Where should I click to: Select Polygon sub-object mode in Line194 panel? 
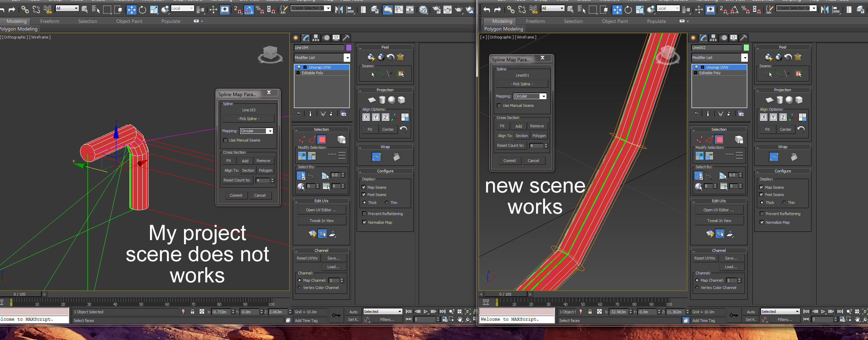point(322,139)
